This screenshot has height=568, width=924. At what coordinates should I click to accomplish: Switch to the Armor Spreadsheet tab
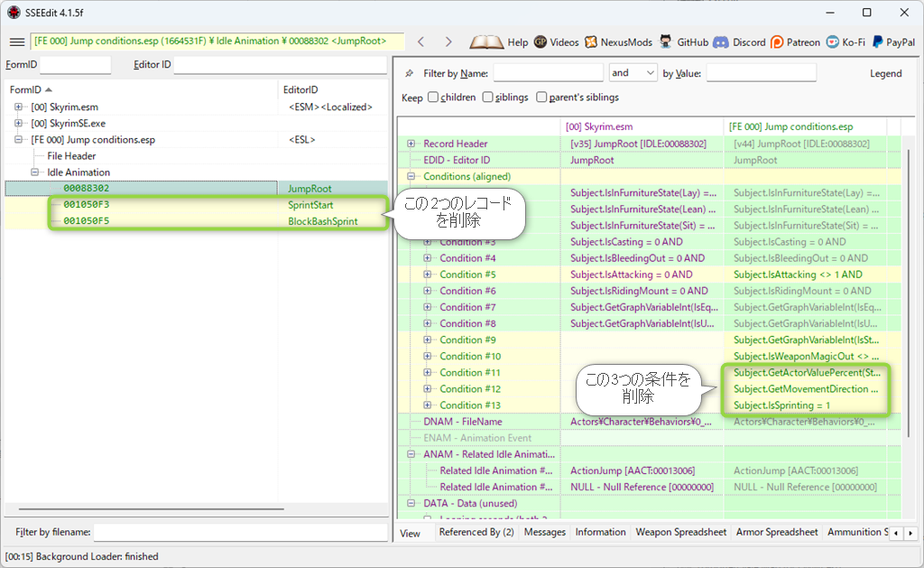777,532
